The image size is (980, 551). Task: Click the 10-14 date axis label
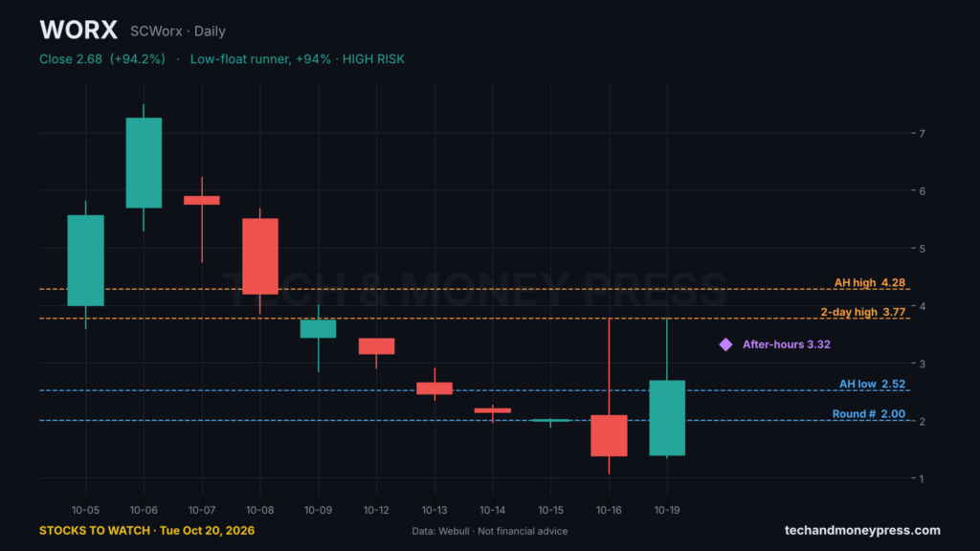pos(493,510)
